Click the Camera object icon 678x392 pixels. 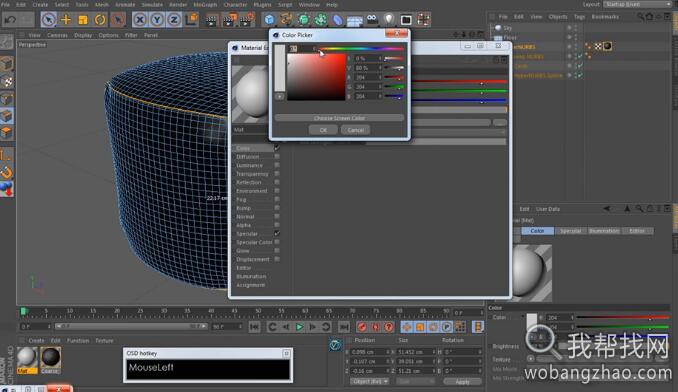tap(372, 19)
